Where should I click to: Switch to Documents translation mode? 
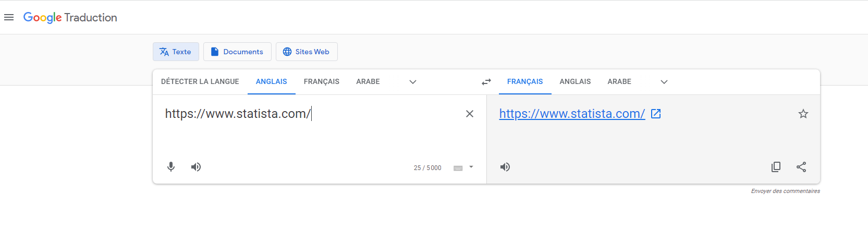[x=237, y=52]
